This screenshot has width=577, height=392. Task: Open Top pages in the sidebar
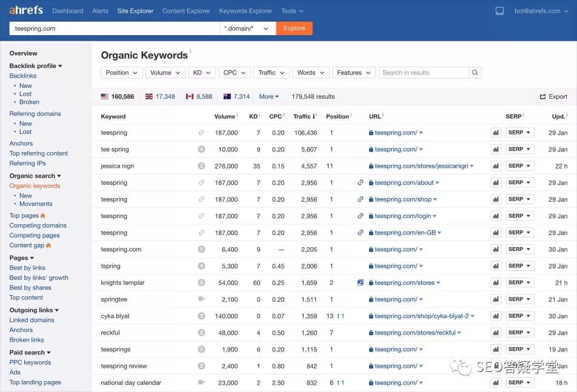(24, 216)
